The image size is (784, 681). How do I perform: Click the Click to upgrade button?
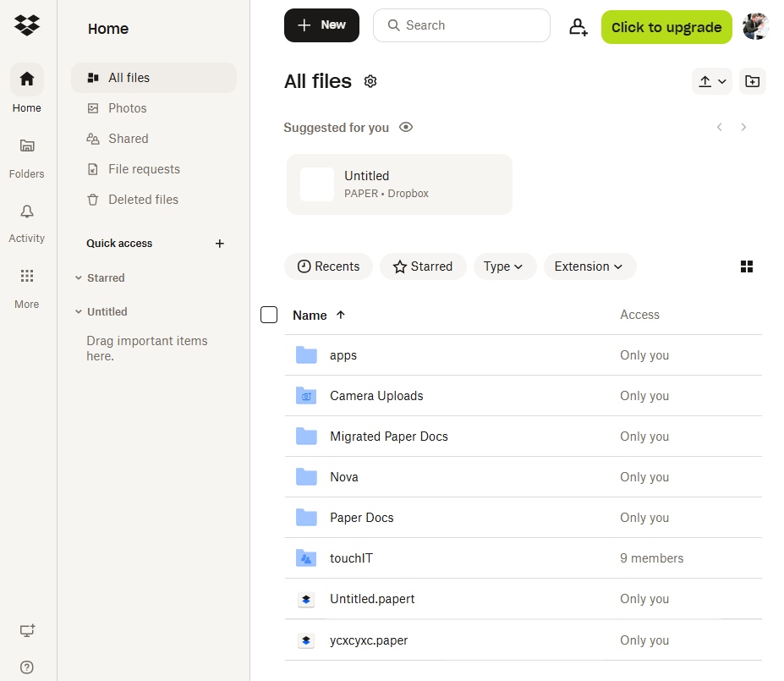coord(666,27)
